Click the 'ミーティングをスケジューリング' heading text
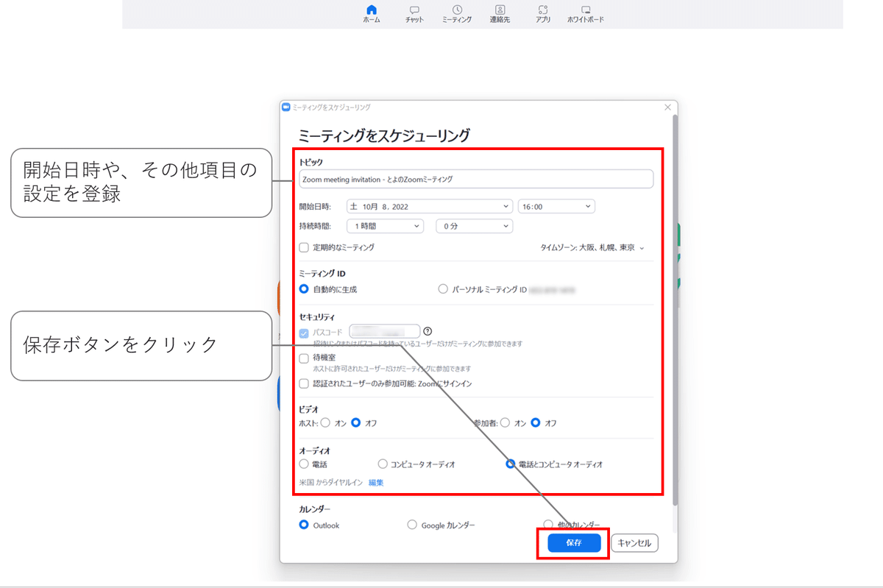The image size is (883, 588). pos(384,135)
